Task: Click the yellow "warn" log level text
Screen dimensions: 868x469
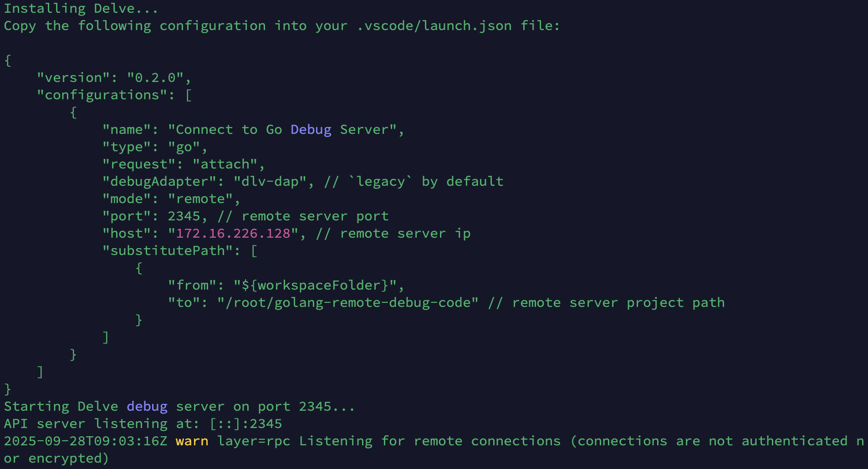Action: pos(192,441)
